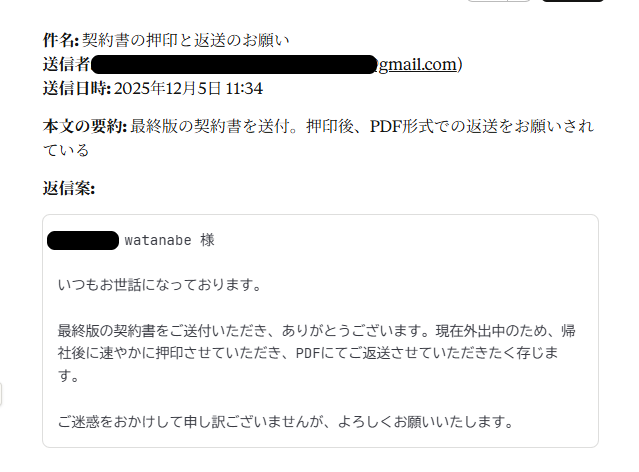Screen dimensions: 639x472
Task: Click the black button at the top edge
Action: point(573,1)
